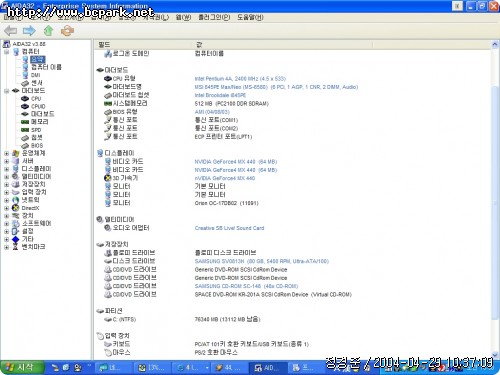
Task: Select the 벤치마크 category in the tree
Action: point(33,247)
